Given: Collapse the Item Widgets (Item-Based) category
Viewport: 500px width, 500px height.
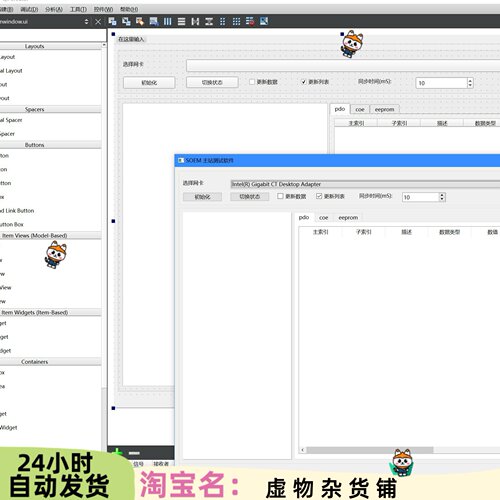Looking at the screenshot, I should pyautogui.click(x=51, y=312).
